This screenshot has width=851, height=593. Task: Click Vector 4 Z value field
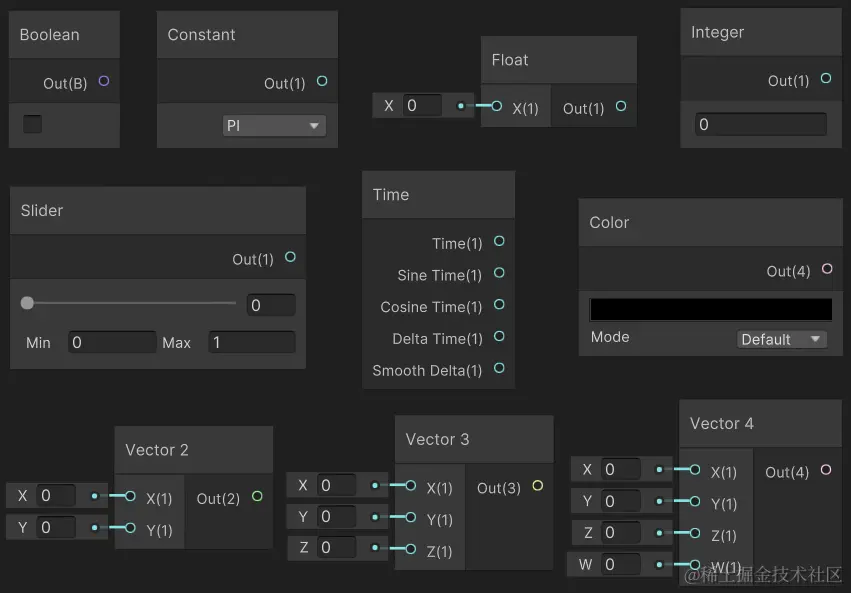(x=621, y=533)
